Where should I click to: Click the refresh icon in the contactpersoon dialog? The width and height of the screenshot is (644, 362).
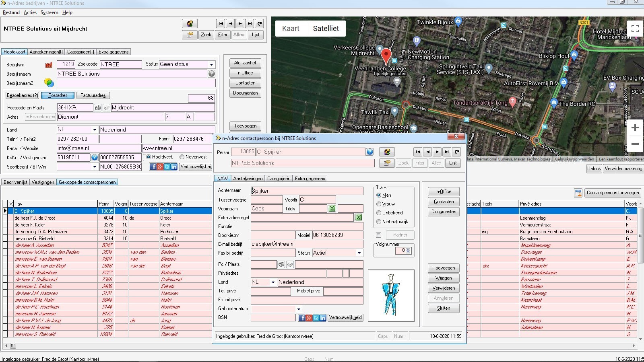pyautogui.click(x=456, y=152)
